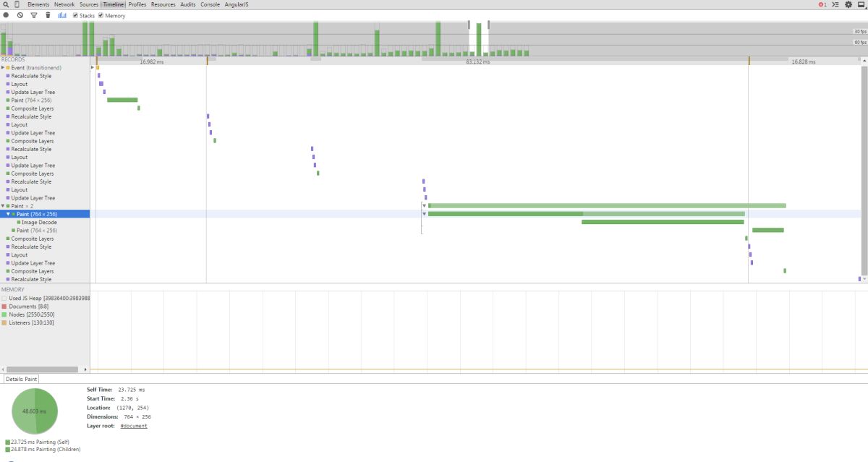Click the Start Time 2.36 s value
Screen dimensions: 868x462
point(128,398)
